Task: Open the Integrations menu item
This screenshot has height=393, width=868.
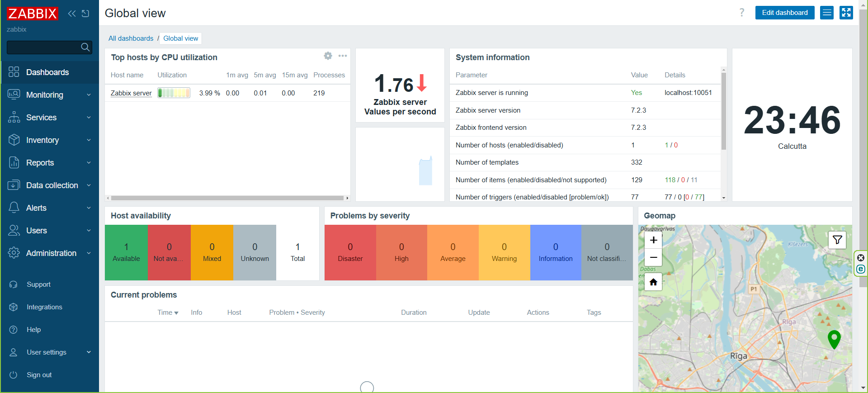Action: click(x=50, y=307)
